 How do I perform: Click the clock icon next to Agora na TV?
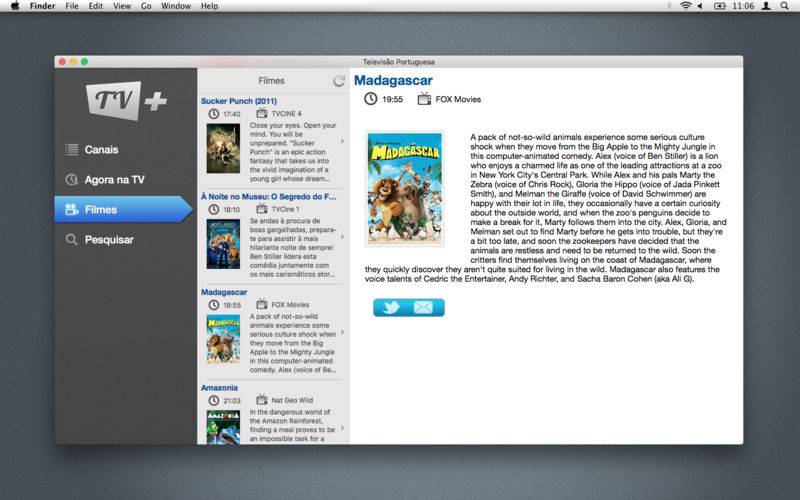click(x=72, y=180)
